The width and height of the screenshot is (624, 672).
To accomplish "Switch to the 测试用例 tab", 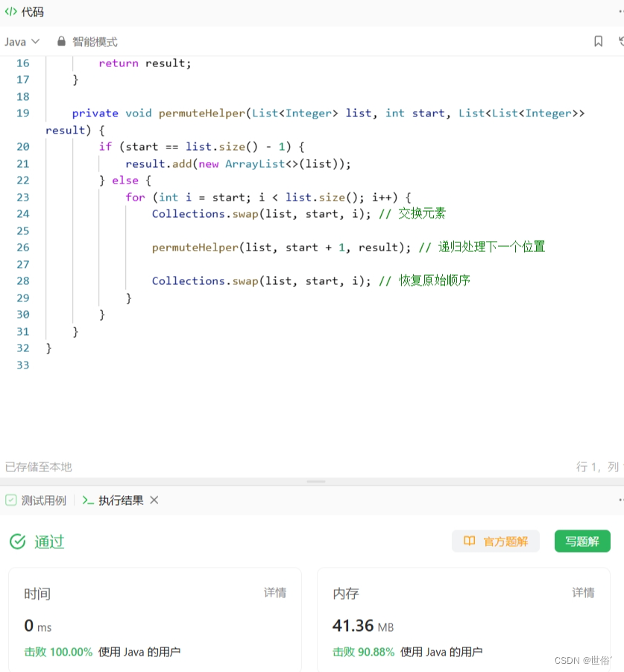I will click(43, 500).
